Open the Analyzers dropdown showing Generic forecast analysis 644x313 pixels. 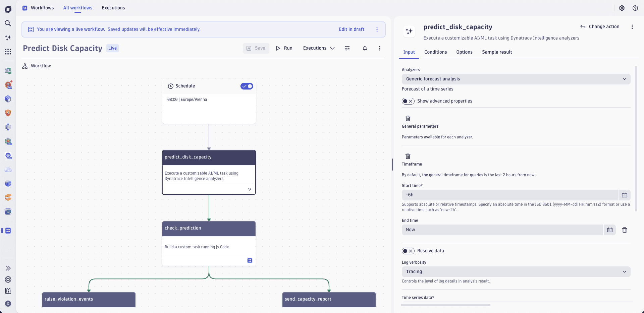[516, 79]
